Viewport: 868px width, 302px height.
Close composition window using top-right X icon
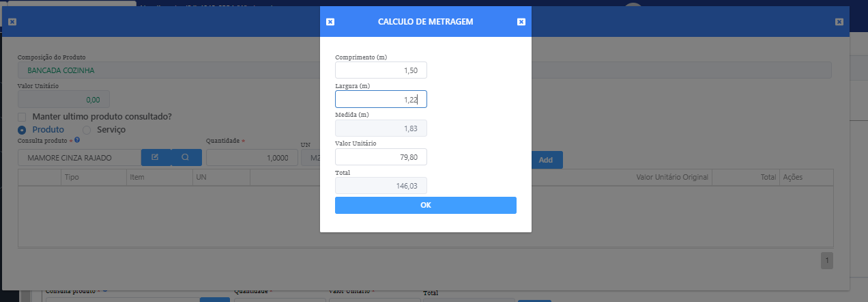839,22
